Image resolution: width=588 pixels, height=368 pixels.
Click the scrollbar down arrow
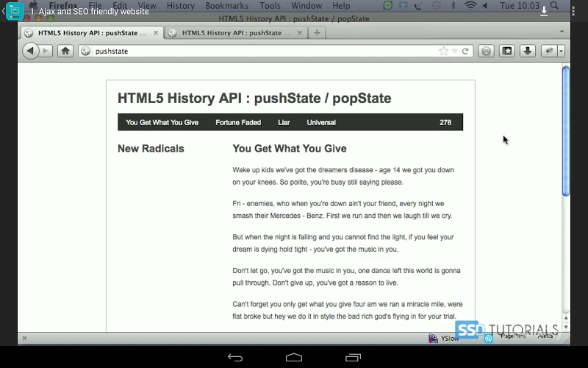pos(566,327)
